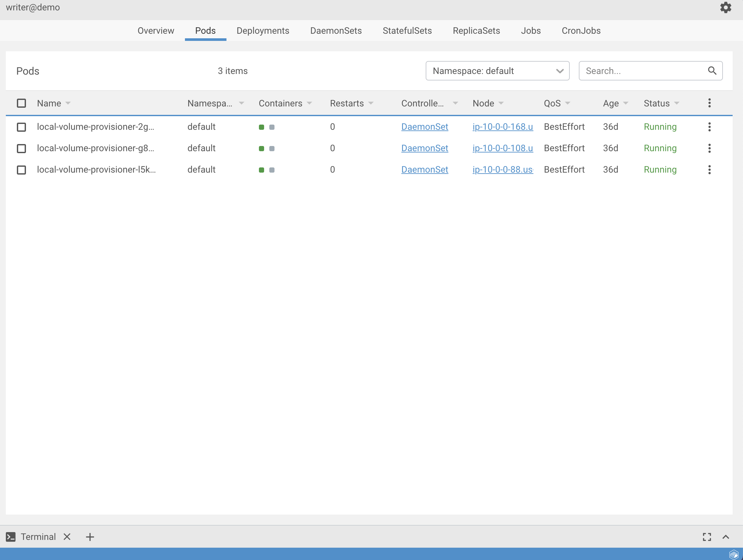Check the select-all pods checkbox
743x560 pixels.
point(21,103)
